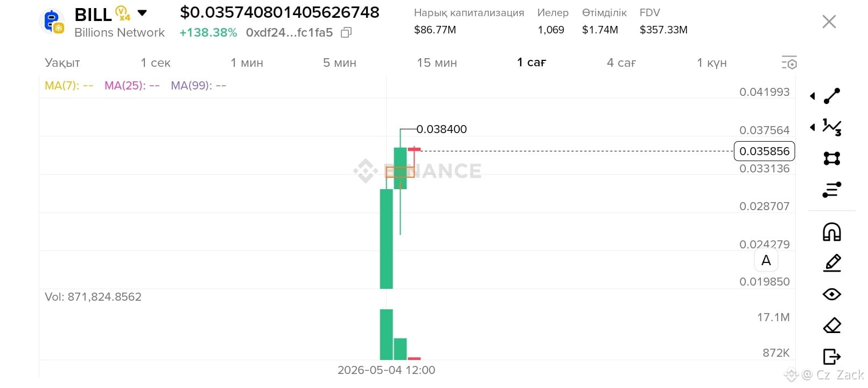Expand the trend line tool submenu arrow
868x388 pixels.
pyautogui.click(x=812, y=96)
